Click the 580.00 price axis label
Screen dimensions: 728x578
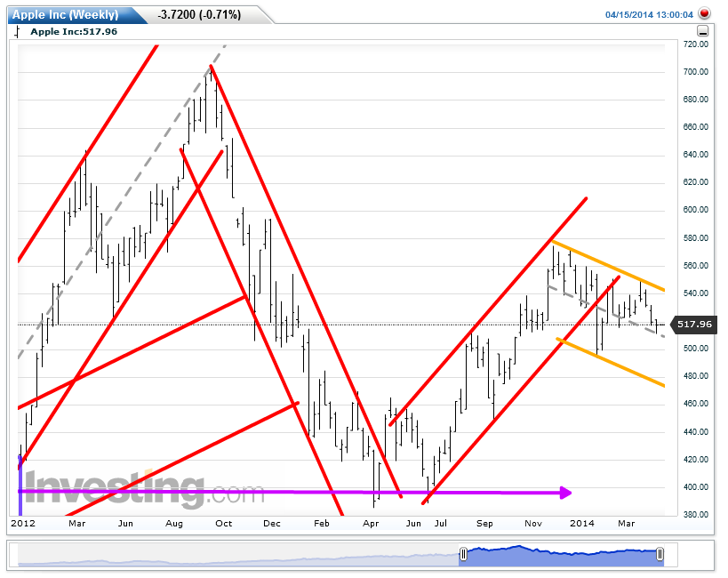pos(695,238)
